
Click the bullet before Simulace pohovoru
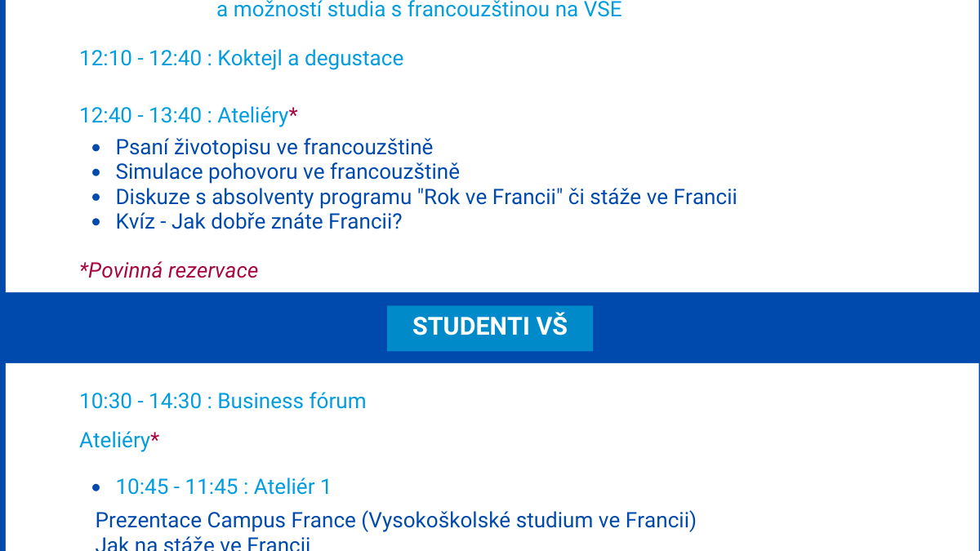[x=96, y=173]
